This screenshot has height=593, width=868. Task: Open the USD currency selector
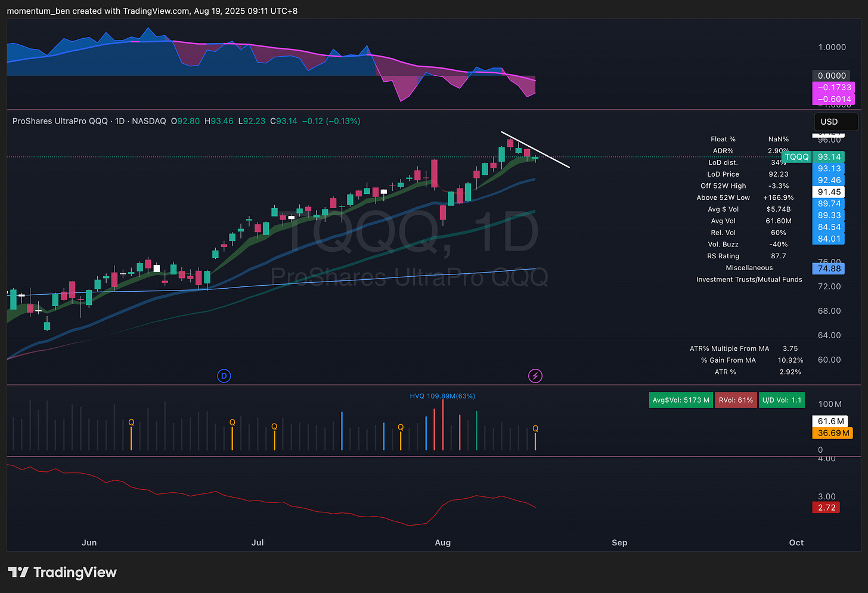pos(836,122)
